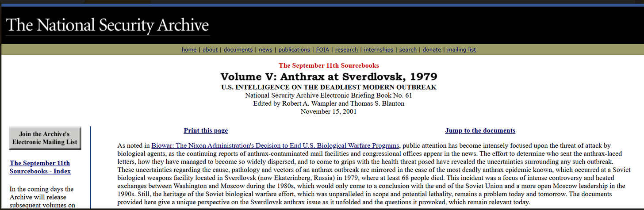Open the research section
The height and width of the screenshot is (210, 644).
346,50
